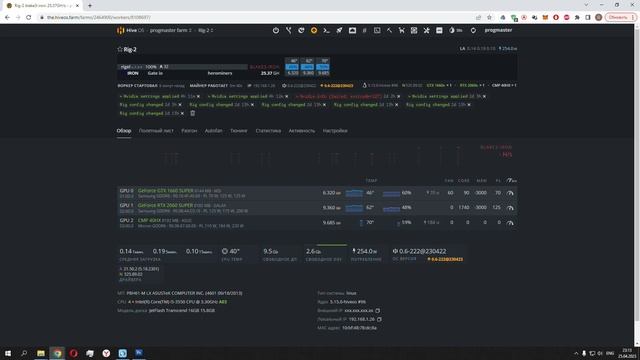Viewport: 640px width, 360px height.
Task: Click the hash symbol icon in Hive toolbar
Action: coord(364,30)
